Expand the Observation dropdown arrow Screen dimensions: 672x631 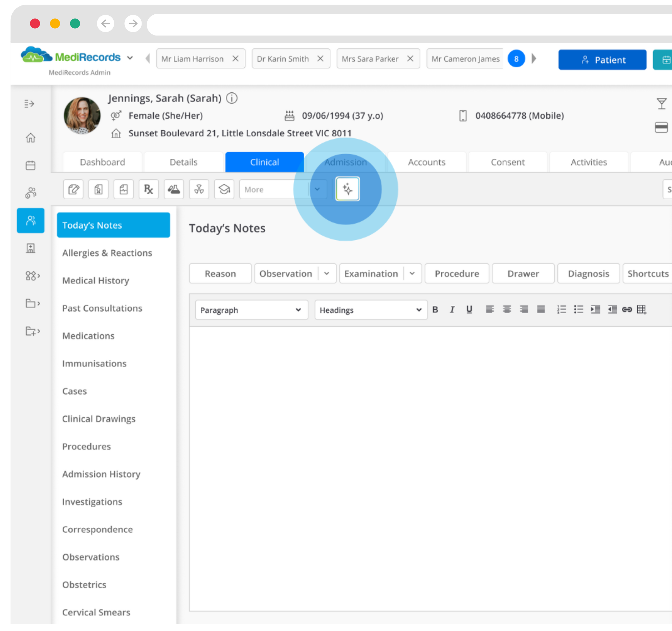point(327,274)
